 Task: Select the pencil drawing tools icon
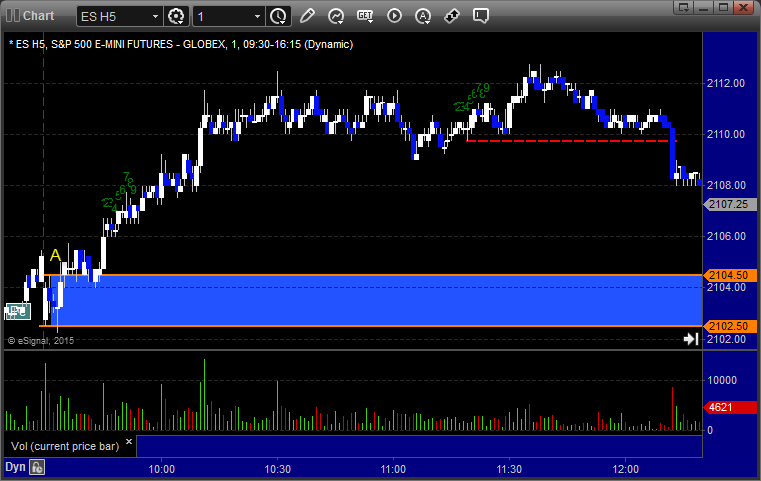(307, 16)
